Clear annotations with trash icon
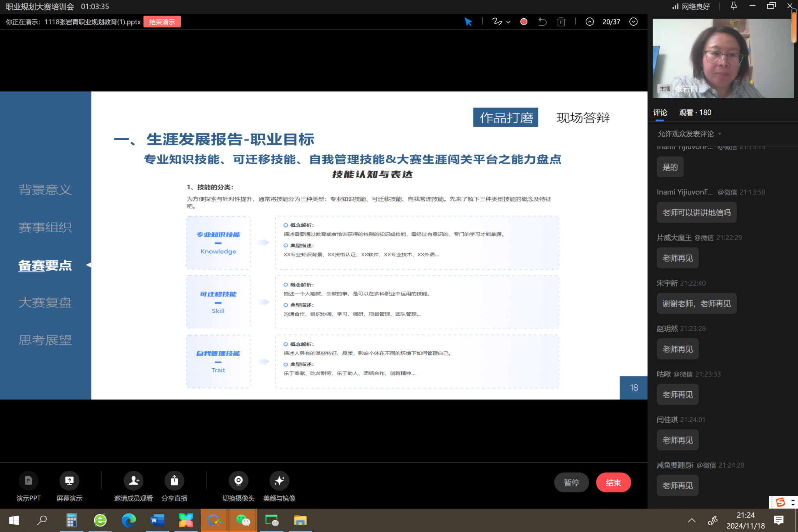 561,22
